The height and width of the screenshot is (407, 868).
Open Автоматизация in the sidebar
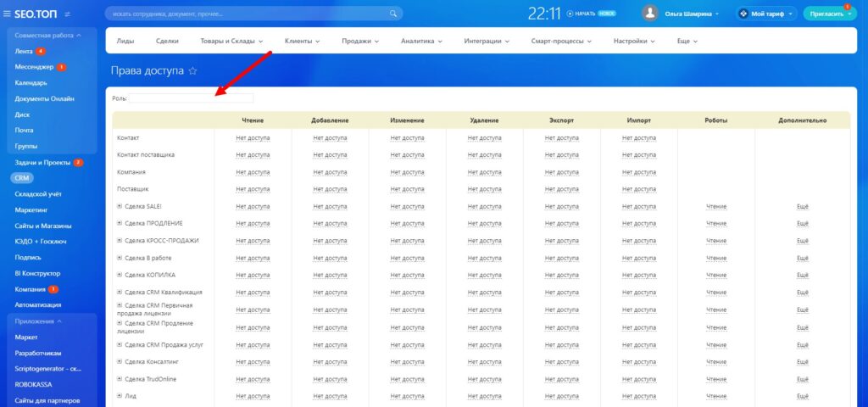pyautogui.click(x=37, y=305)
